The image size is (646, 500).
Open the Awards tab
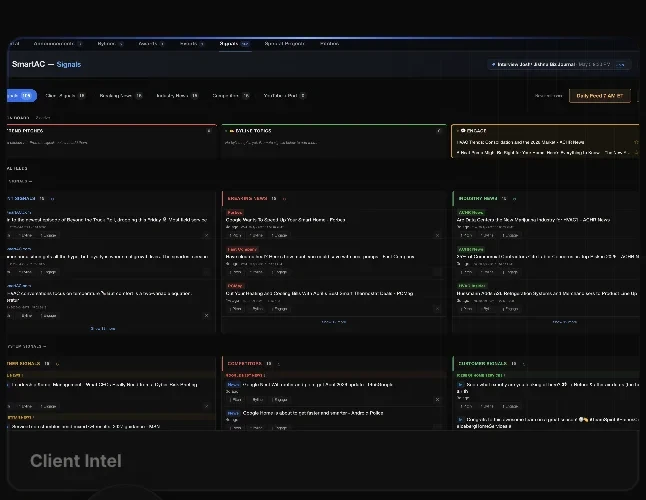(x=151, y=44)
